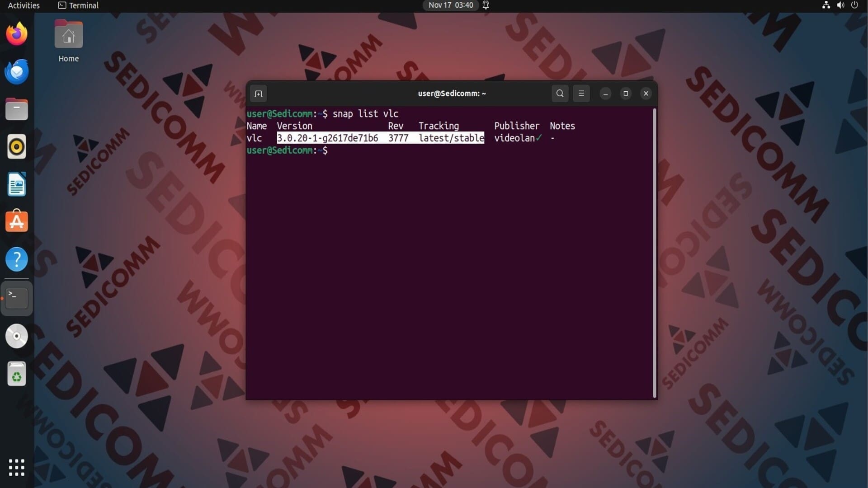Open the Activities overview
This screenshot has width=868, height=488.
point(24,5)
